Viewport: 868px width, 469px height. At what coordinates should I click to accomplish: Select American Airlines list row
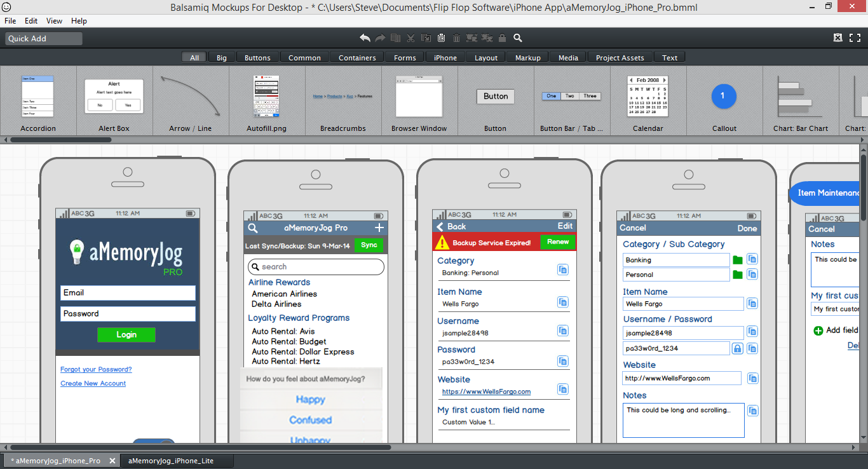click(x=284, y=294)
